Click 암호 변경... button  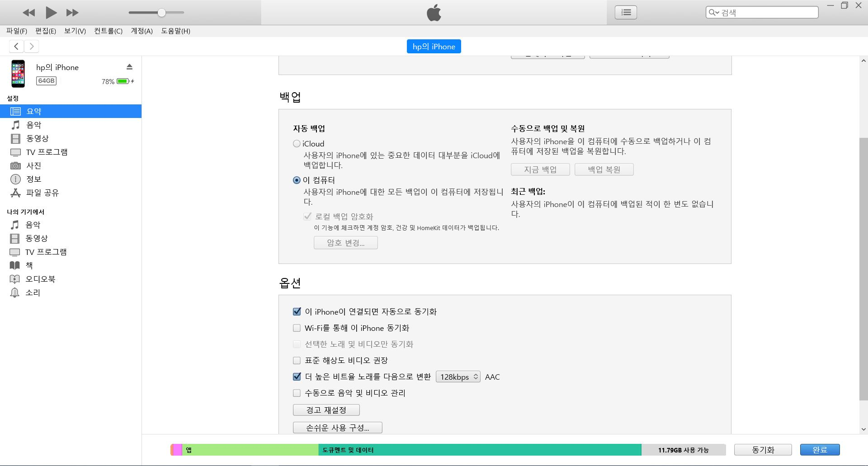coord(346,243)
